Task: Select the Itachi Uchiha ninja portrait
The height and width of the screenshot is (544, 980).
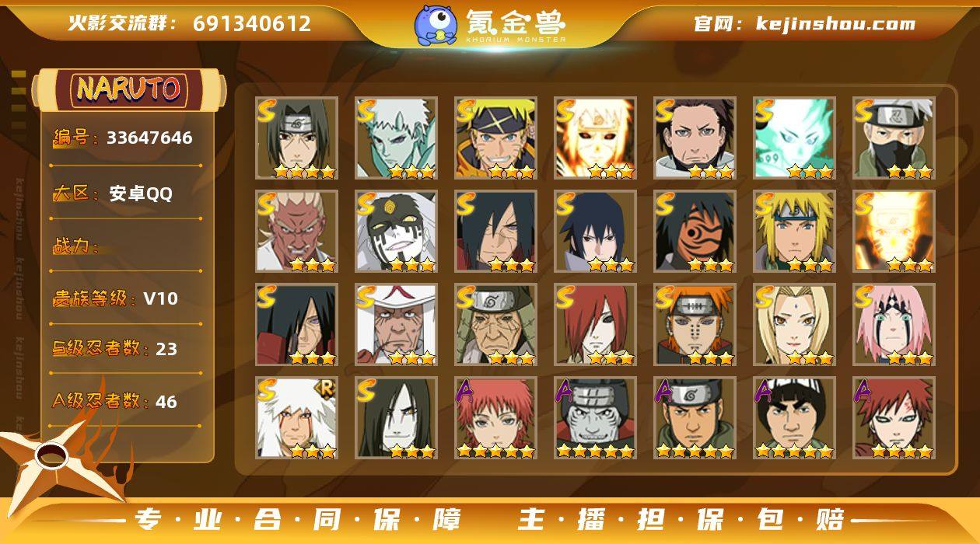Action: click(x=296, y=138)
